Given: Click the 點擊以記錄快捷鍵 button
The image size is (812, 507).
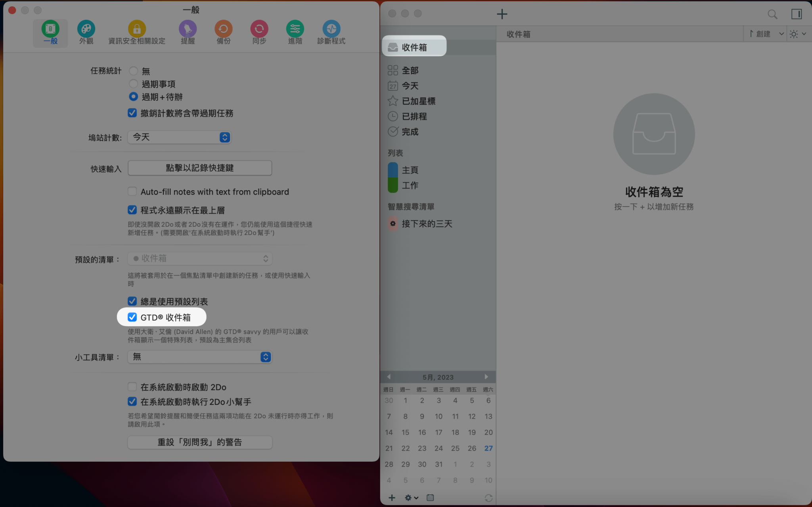Looking at the screenshot, I should tap(199, 168).
